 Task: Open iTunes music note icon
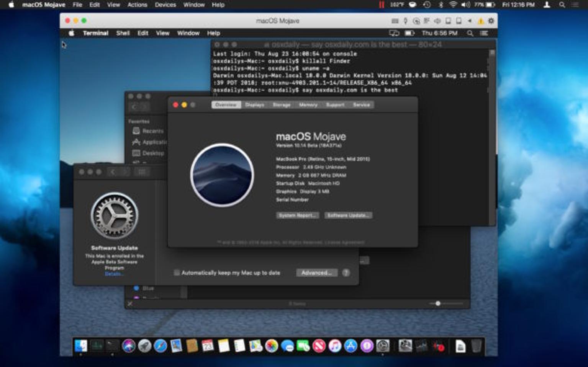pyautogui.click(x=335, y=346)
